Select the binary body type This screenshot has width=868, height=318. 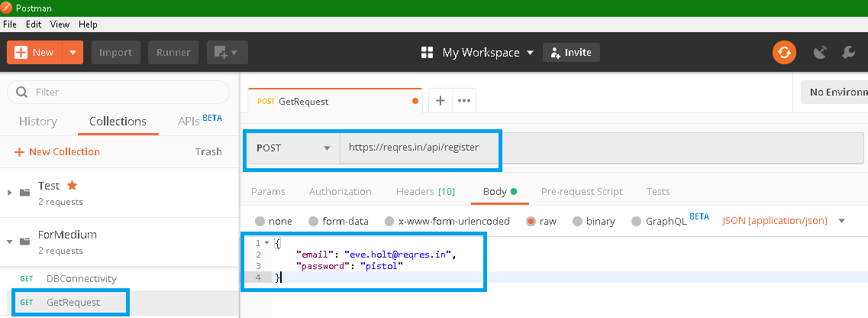(577, 221)
